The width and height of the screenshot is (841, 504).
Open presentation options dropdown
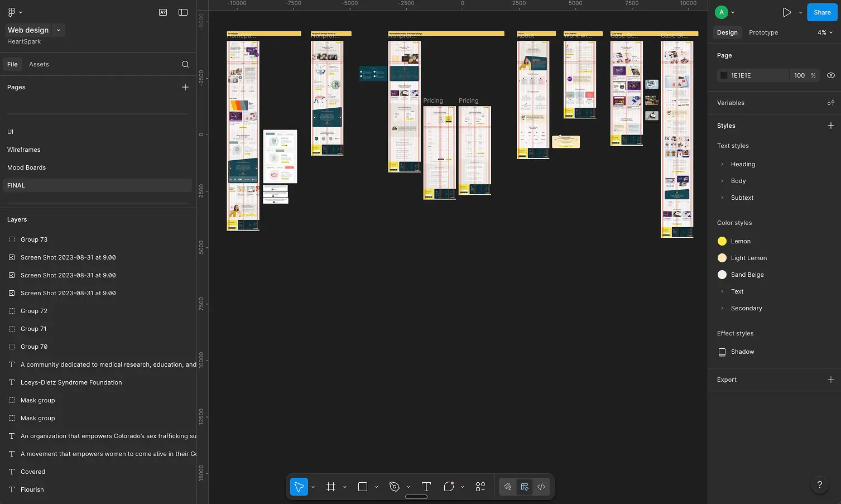click(x=800, y=12)
